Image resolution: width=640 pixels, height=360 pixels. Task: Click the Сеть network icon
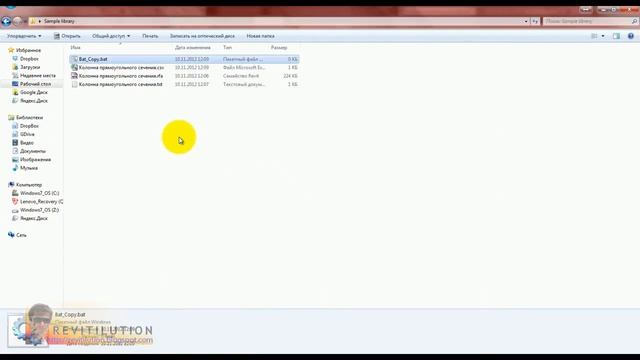click(x=11, y=235)
